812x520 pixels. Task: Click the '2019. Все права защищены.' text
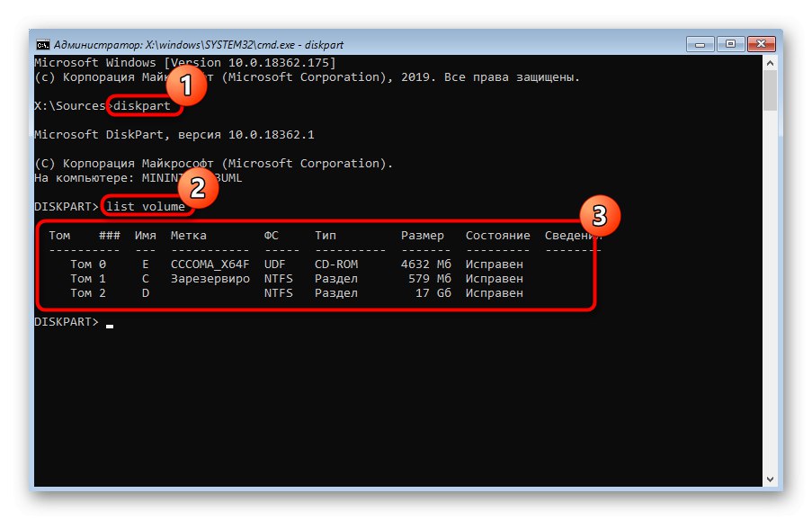pyautogui.click(x=490, y=77)
